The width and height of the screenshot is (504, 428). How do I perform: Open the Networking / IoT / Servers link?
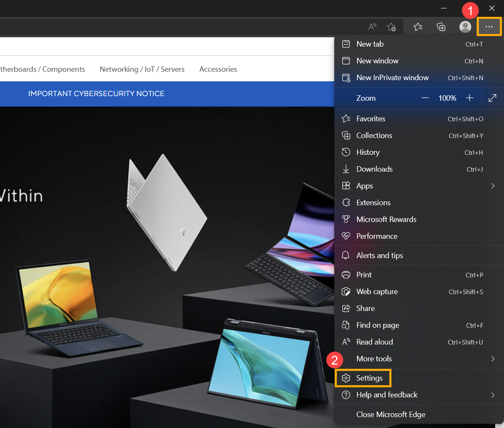[142, 69]
